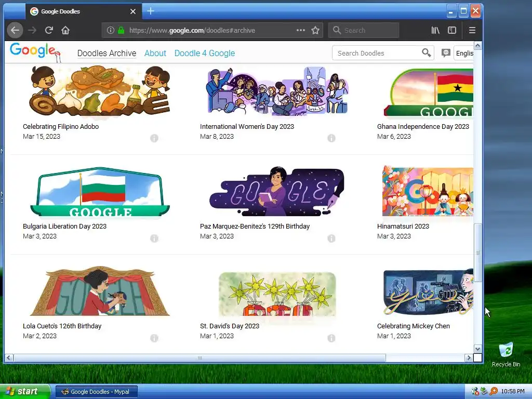532x399 pixels.
Task: Open St. David's Day 2023 link
Action: [230, 326]
